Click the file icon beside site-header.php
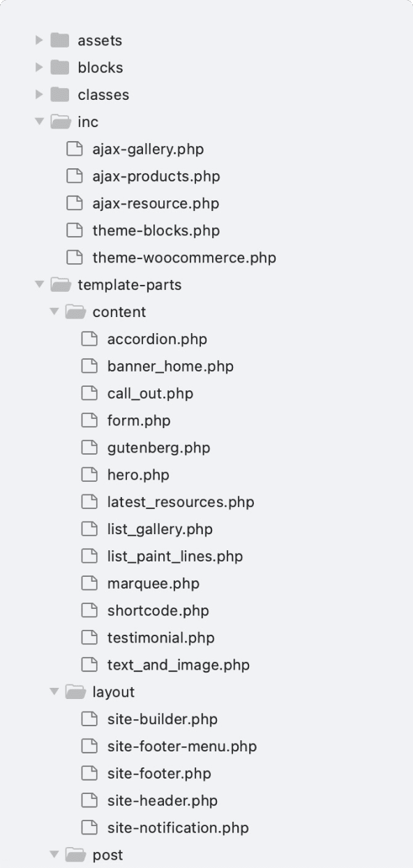The height and width of the screenshot is (868, 413). (x=89, y=800)
